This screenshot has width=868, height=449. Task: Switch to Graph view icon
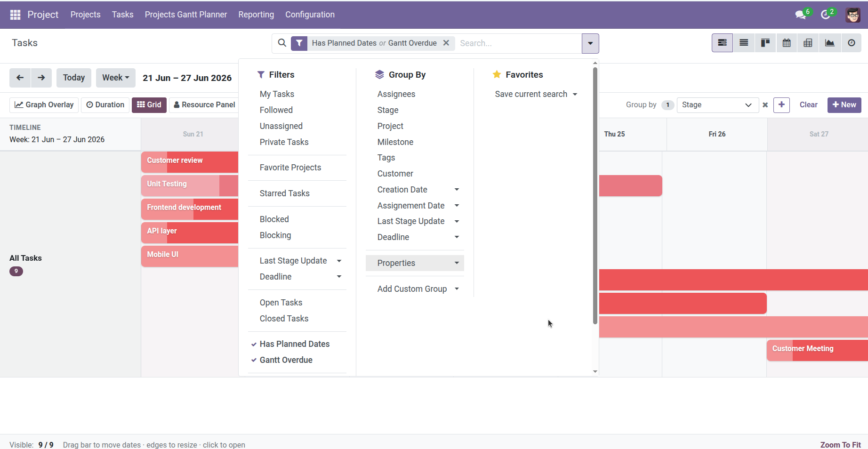[x=829, y=43]
